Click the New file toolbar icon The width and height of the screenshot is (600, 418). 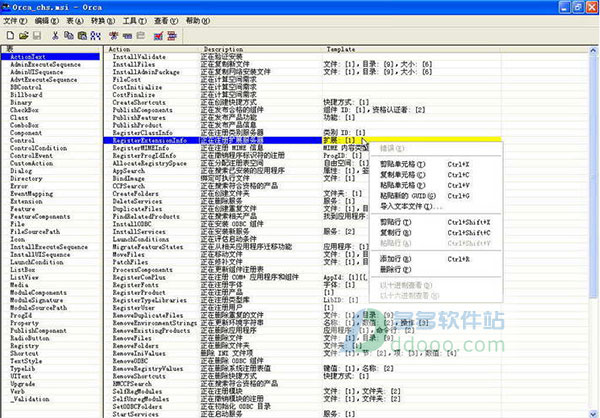pos(10,36)
